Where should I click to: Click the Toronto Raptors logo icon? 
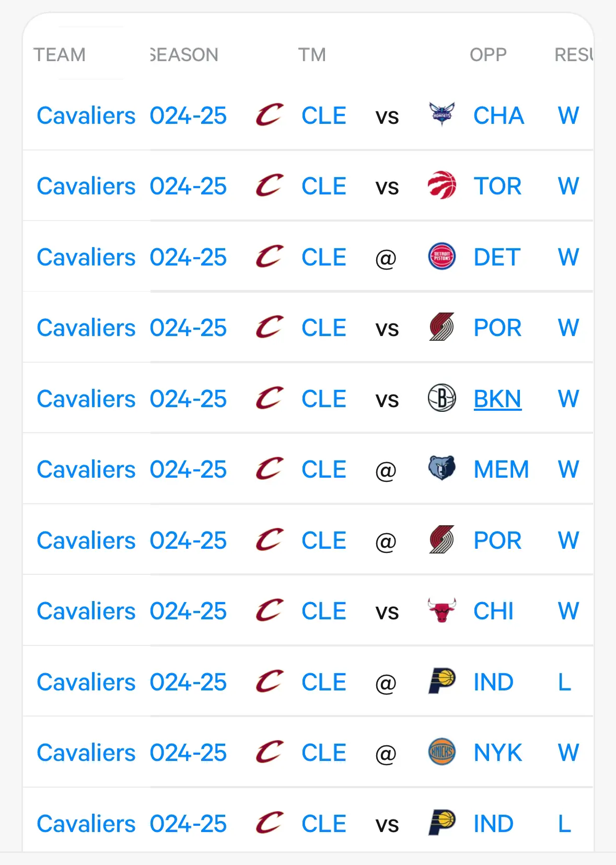coord(441,186)
